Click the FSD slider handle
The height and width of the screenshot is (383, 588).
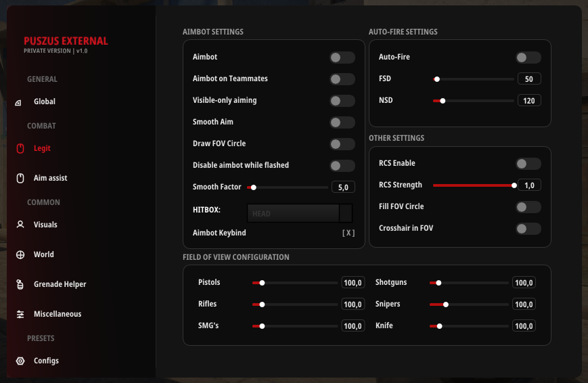point(437,79)
